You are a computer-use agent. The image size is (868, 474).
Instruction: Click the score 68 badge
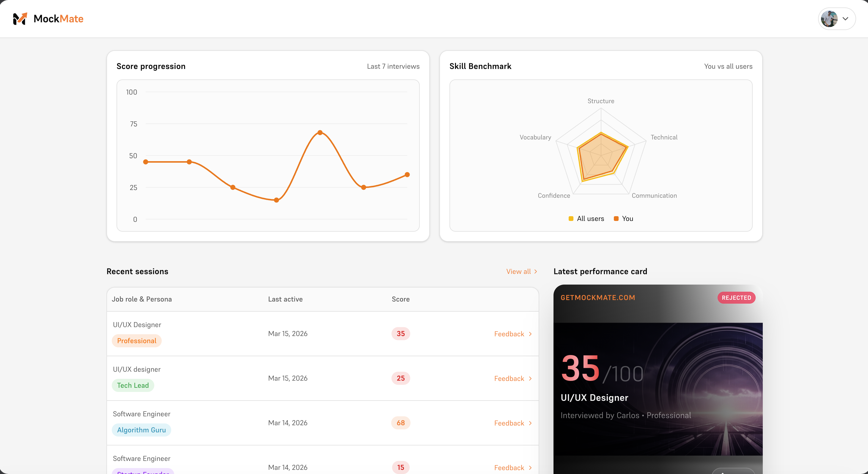pos(400,423)
